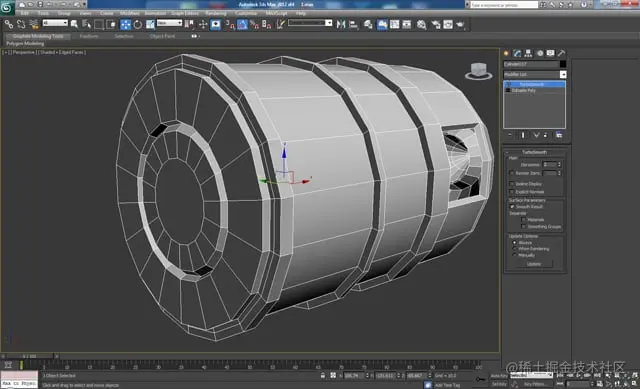The width and height of the screenshot is (640, 389).
Task: Open the named selection sets dropdown
Action: coord(310,23)
